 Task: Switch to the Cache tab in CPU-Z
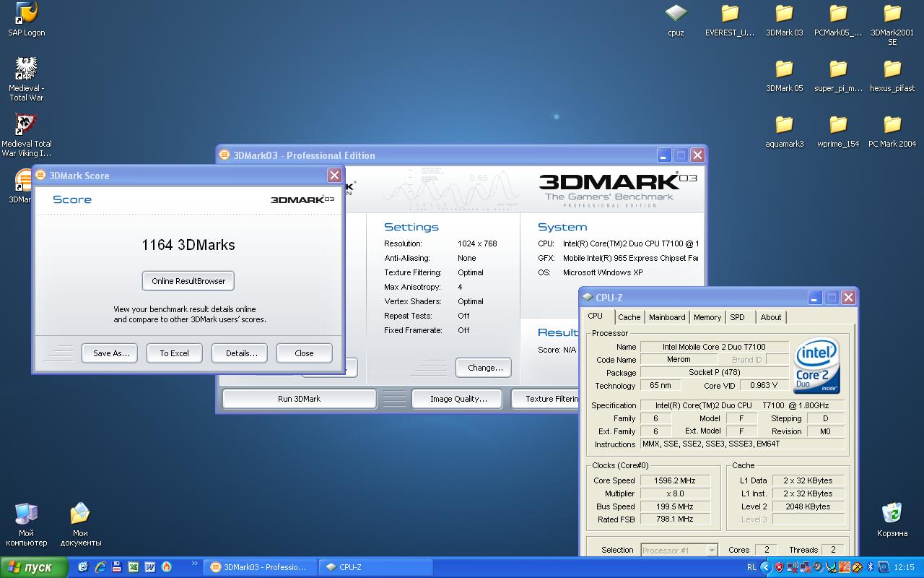click(x=629, y=317)
